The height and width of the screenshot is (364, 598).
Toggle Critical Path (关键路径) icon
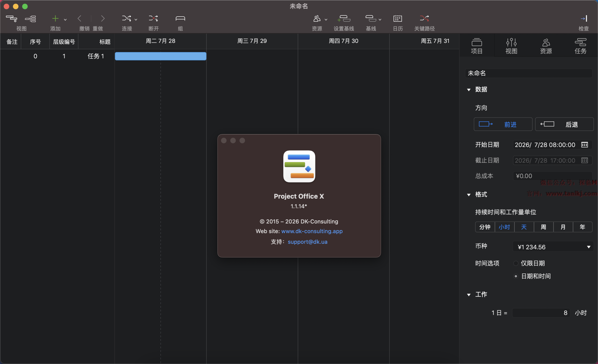[424, 18]
